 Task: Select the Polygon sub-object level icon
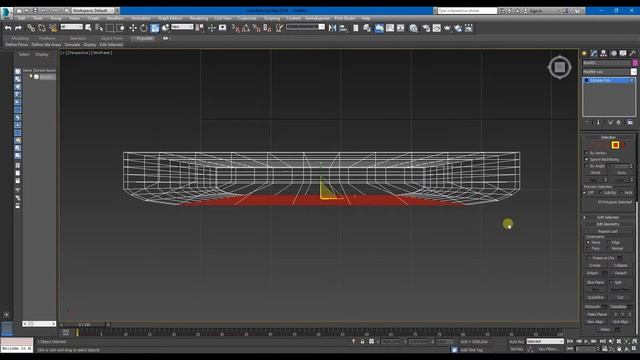[616, 145]
